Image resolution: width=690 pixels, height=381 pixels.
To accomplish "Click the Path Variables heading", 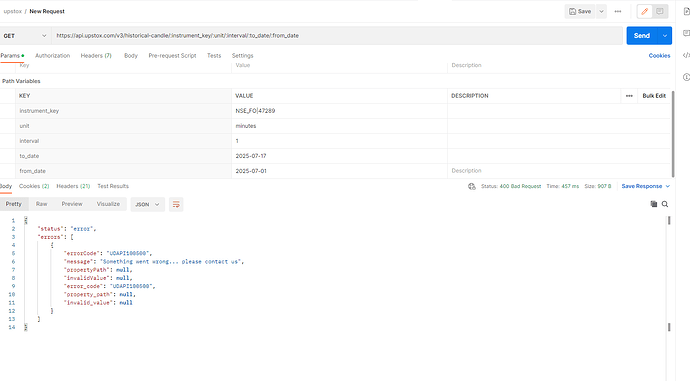I will pyautogui.click(x=21, y=81).
